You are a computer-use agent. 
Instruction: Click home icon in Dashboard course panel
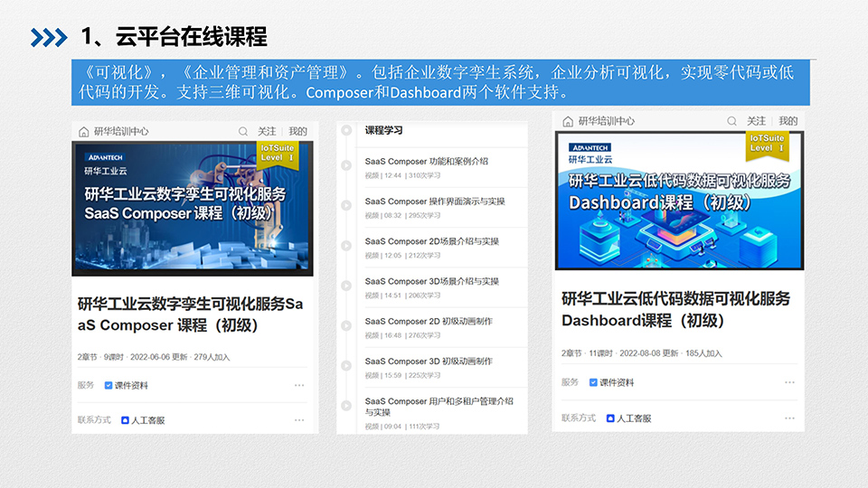coord(567,121)
